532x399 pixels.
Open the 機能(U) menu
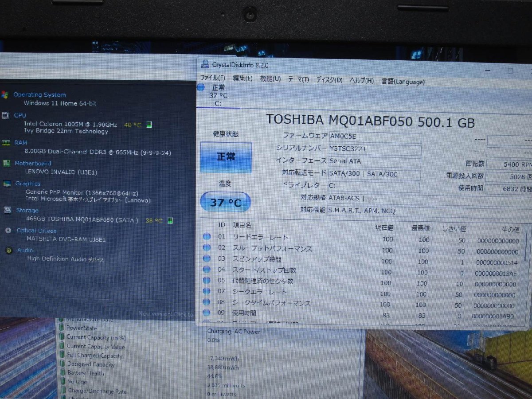click(x=270, y=79)
